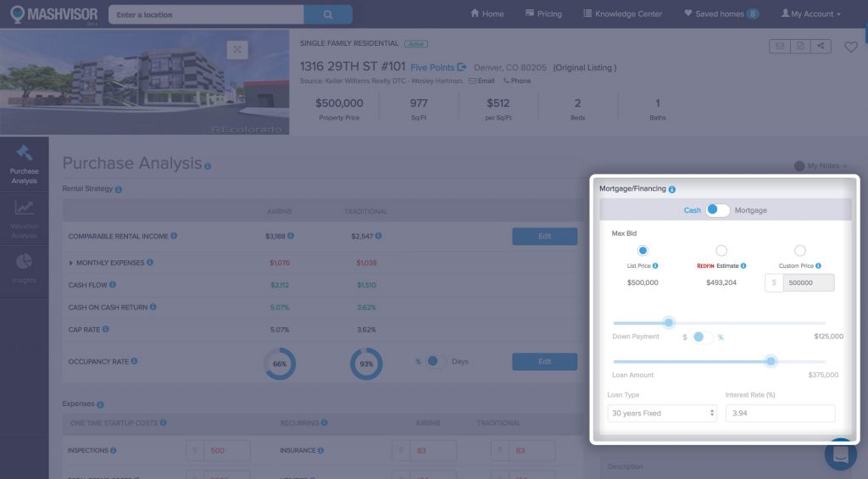The image size is (868, 479).
Task: Expand the My Account menu
Action: (811, 14)
